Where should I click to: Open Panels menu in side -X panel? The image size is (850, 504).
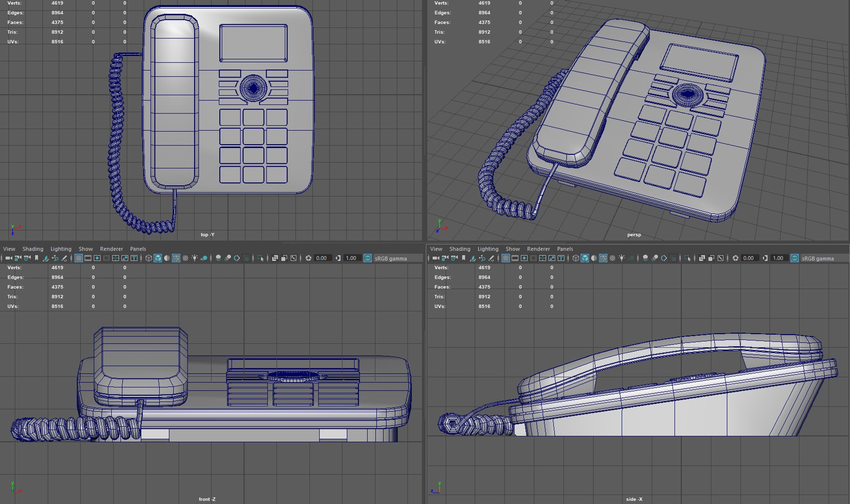coord(565,249)
